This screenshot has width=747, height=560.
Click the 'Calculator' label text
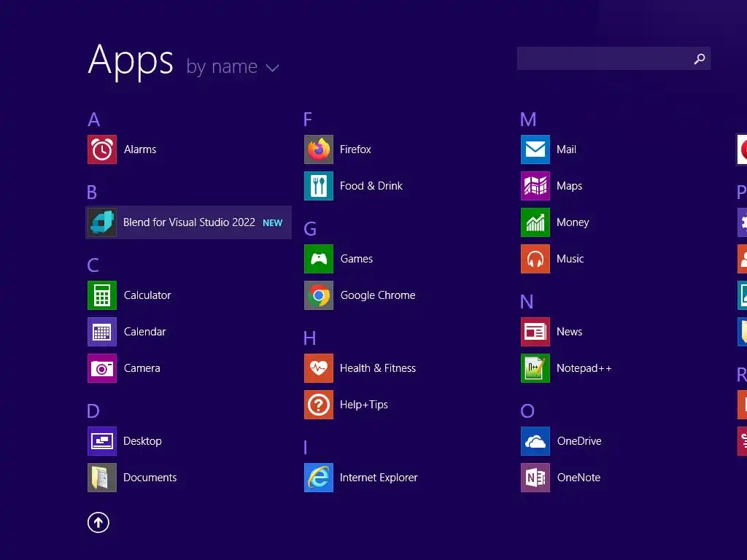click(147, 295)
